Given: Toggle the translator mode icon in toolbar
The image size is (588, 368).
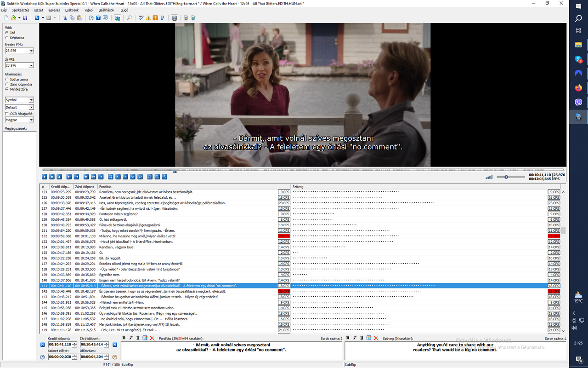Looking at the screenshot, I should 117,18.
